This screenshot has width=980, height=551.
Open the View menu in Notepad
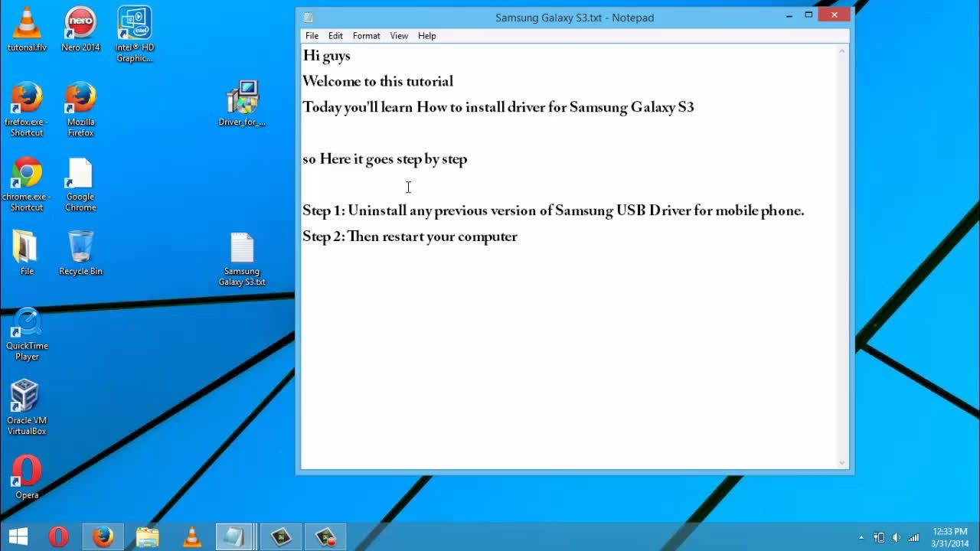[x=399, y=36]
